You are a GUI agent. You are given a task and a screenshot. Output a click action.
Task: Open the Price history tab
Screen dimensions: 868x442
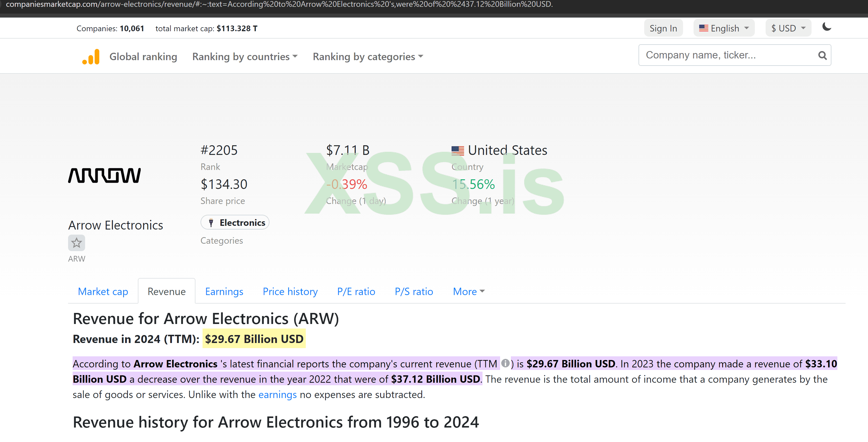290,291
